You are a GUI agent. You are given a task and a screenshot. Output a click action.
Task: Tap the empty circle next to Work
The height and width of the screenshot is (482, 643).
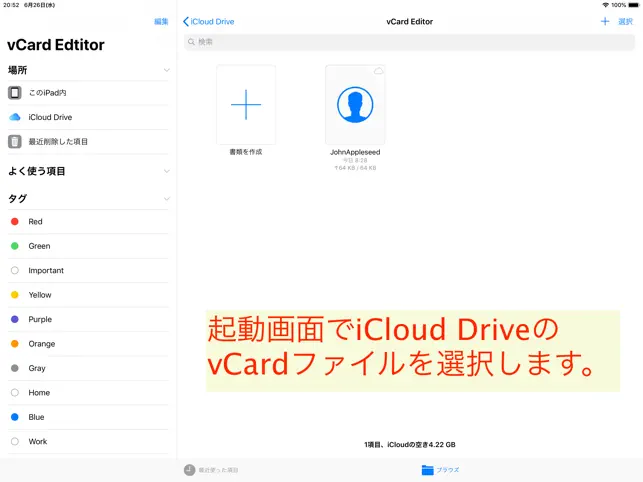click(x=15, y=441)
